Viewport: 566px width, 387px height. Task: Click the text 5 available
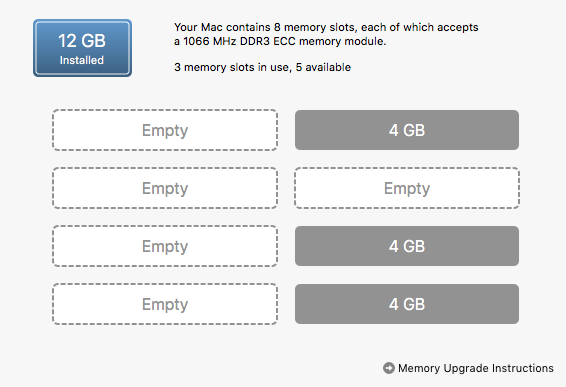coord(323,67)
